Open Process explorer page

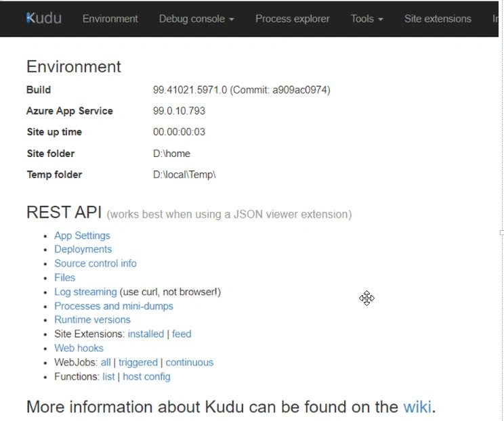(292, 19)
